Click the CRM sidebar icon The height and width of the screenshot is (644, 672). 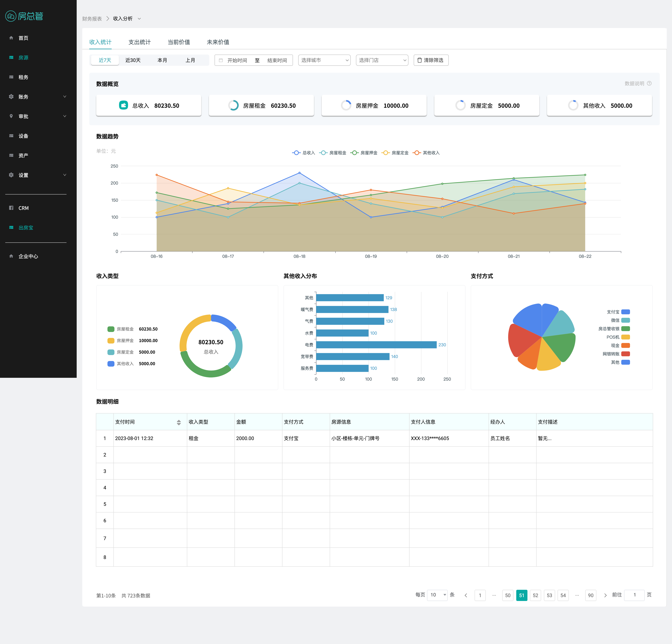[x=11, y=208]
